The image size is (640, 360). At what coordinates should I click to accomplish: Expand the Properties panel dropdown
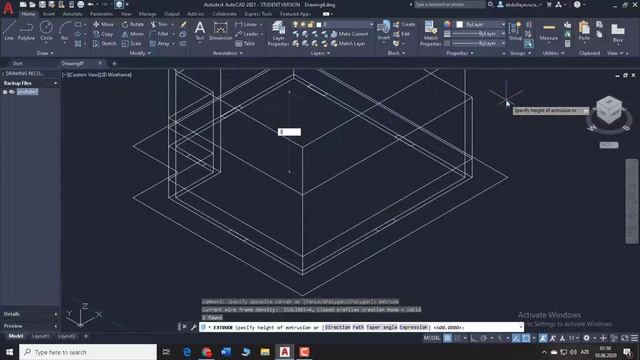(x=460, y=53)
